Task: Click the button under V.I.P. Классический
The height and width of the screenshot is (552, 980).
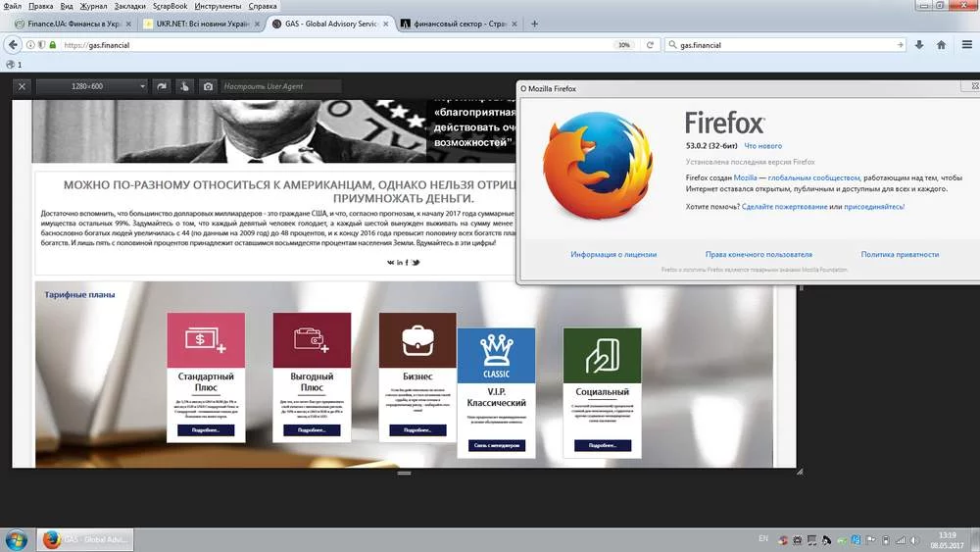Action: 496,445
